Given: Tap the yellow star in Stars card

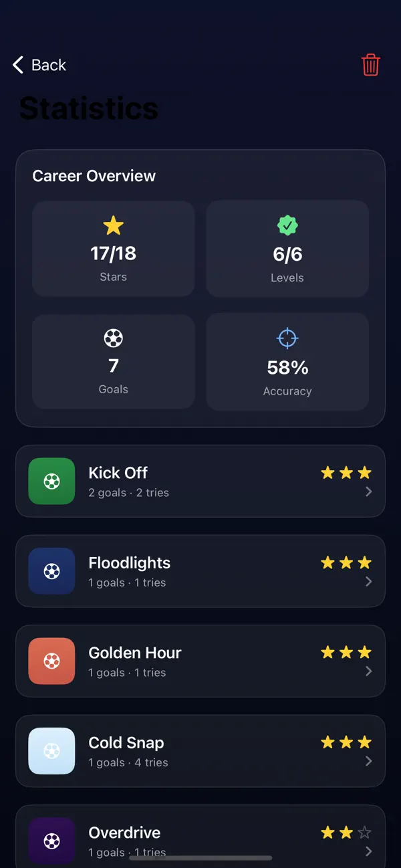Looking at the screenshot, I should click(114, 226).
